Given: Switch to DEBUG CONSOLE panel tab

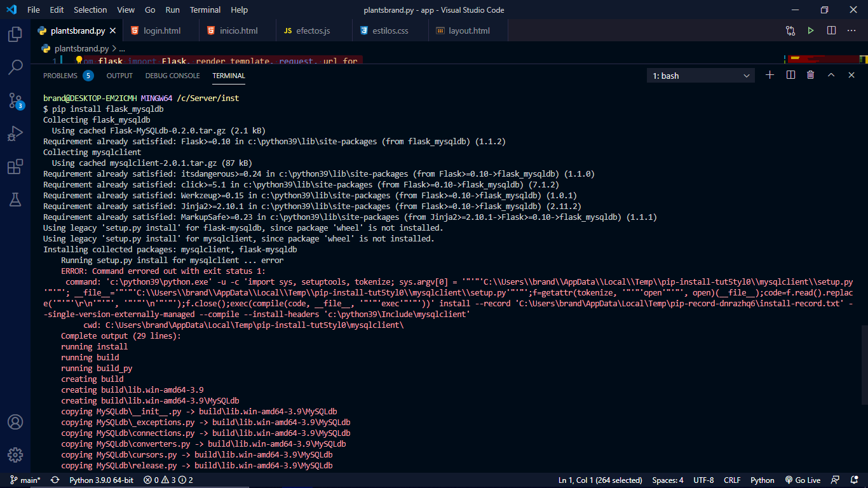Looking at the screenshot, I should 172,76.
